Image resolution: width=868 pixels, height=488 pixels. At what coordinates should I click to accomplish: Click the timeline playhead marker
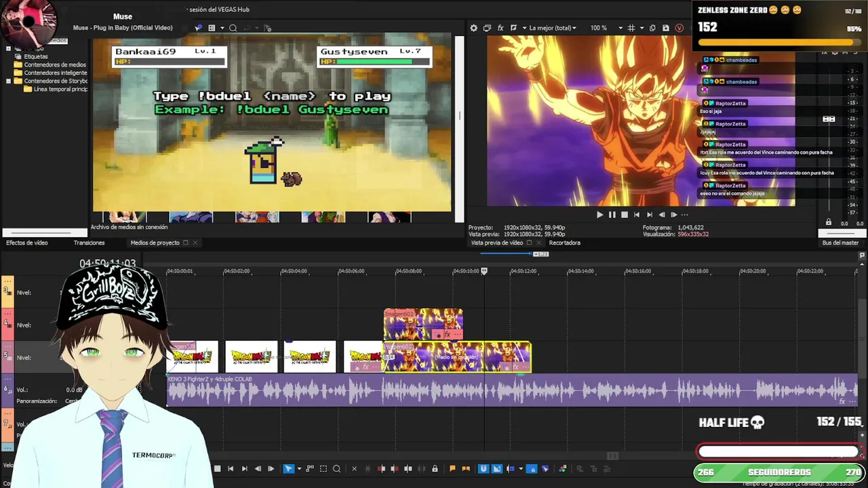point(484,271)
